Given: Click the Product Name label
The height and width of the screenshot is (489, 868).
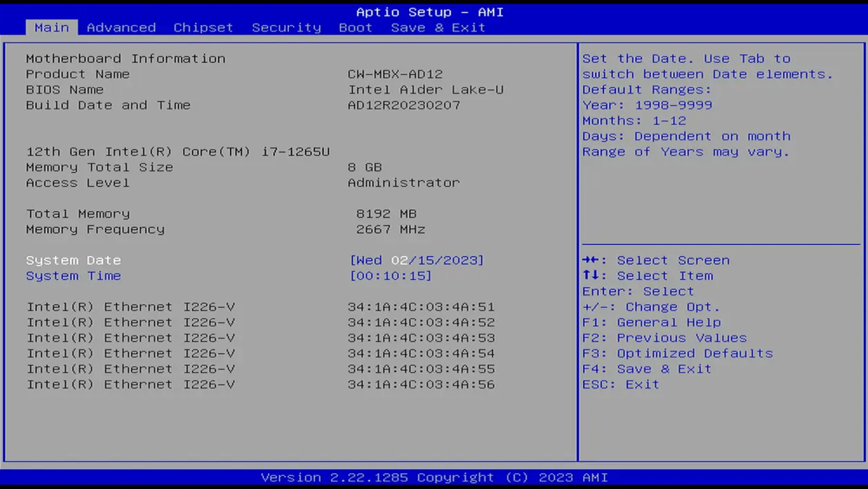Looking at the screenshot, I should (77, 74).
